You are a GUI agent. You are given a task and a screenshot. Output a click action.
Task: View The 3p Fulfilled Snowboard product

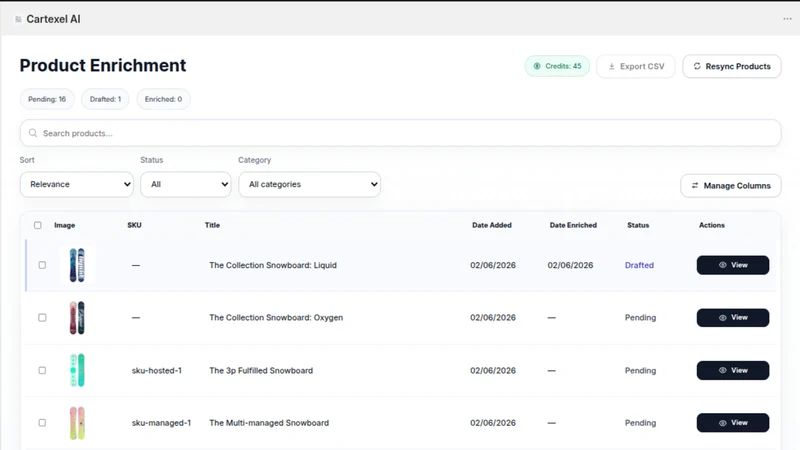click(733, 370)
